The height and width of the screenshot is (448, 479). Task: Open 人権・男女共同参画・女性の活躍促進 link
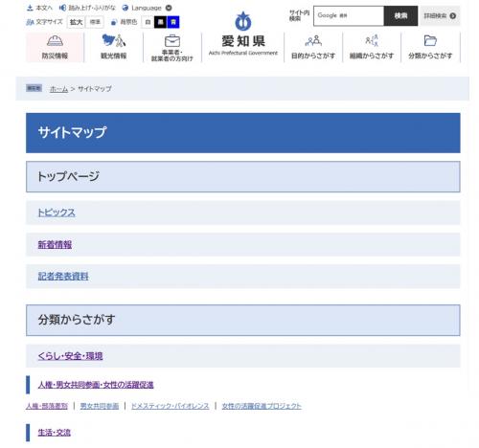[x=96, y=385]
